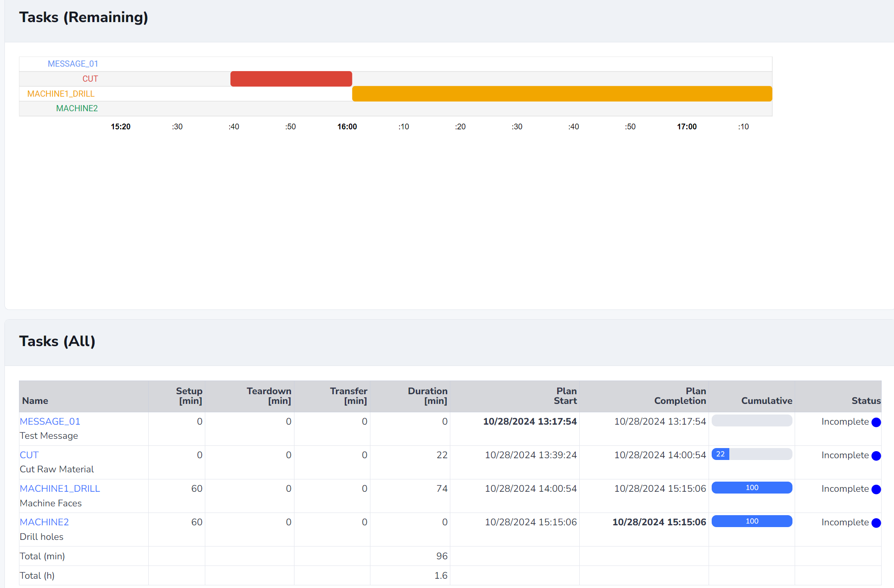Click the CUT cumulative progress bar showing 22
This screenshot has height=588, width=894.
[752, 454]
